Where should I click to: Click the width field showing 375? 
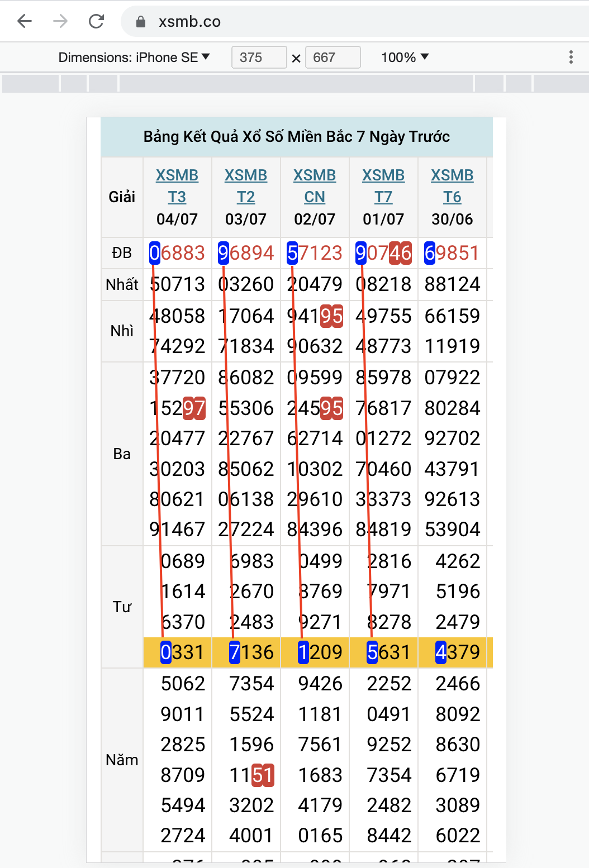[x=259, y=58]
